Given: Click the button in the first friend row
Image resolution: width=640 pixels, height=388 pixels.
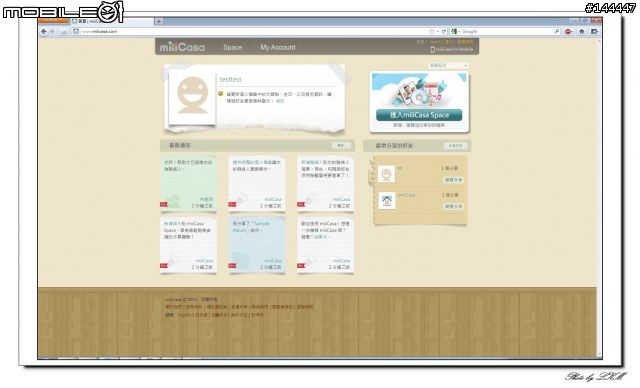Looking at the screenshot, I should coord(453,180).
